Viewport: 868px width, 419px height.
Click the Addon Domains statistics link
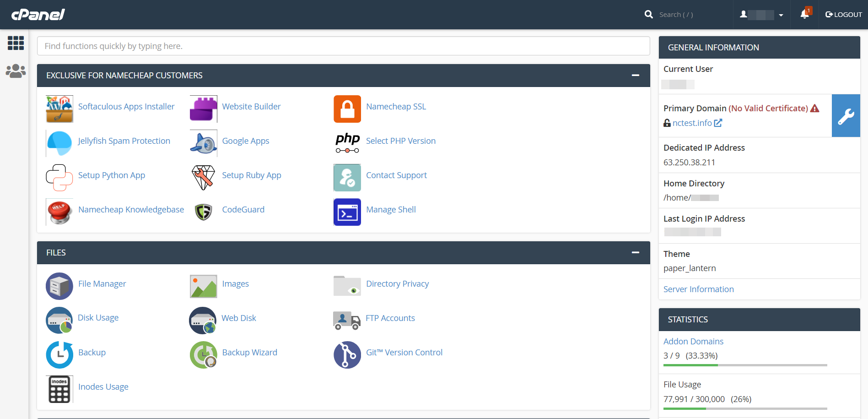point(693,341)
